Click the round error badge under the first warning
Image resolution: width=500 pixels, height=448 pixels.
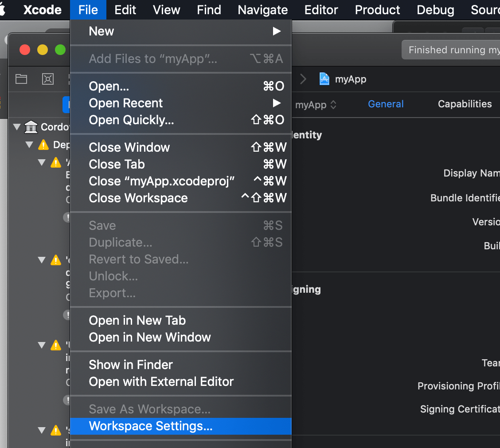point(67,217)
